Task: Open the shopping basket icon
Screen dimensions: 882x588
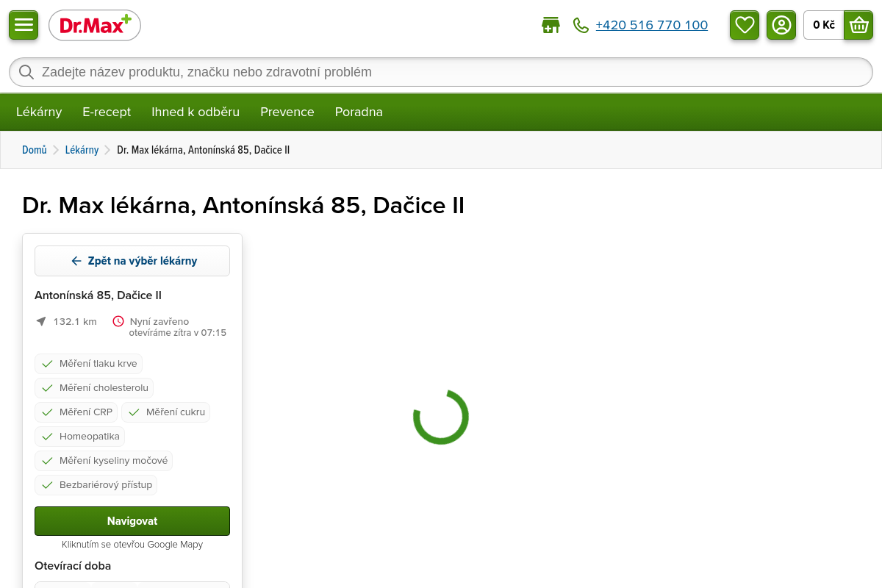Action: click(858, 25)
